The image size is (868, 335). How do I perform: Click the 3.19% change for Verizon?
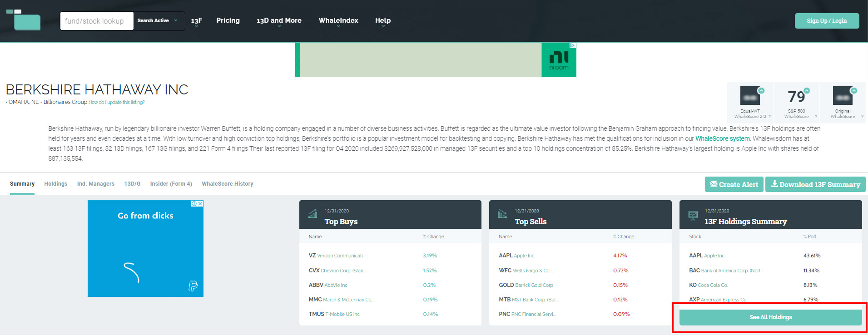pos(430,256)
